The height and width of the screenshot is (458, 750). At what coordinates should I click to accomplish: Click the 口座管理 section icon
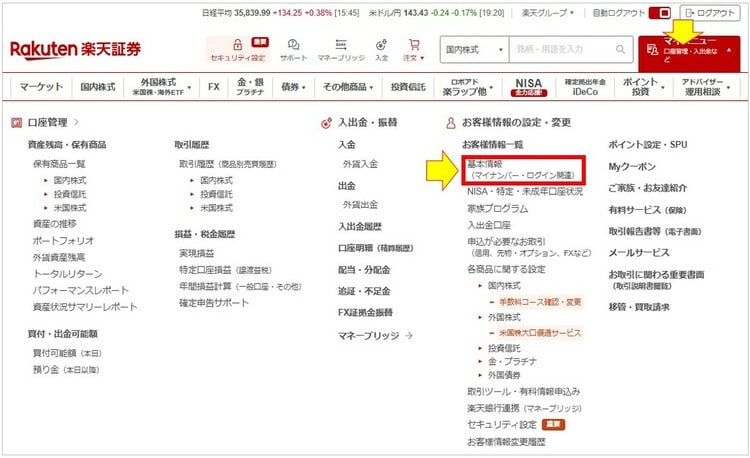tap(16, 123)
